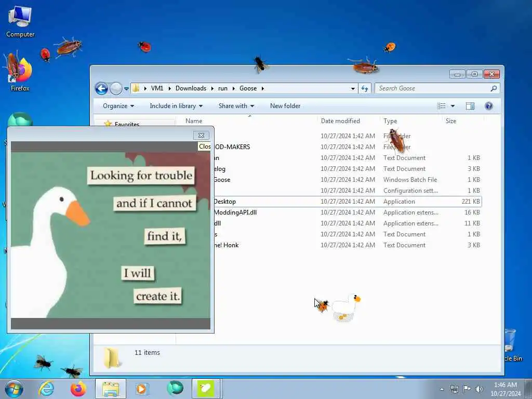Click the green globe taskbar icon
532x399 pixels.
[x=175, y=388]
